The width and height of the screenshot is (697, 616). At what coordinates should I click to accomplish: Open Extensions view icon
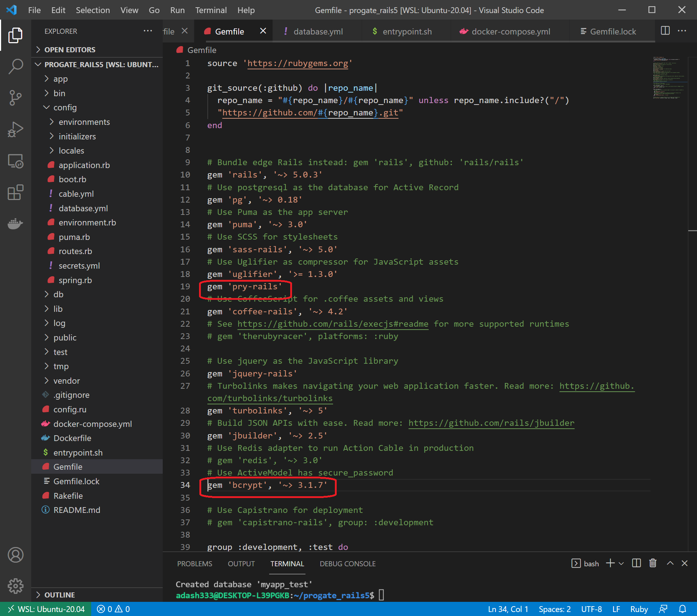[15, 192]
